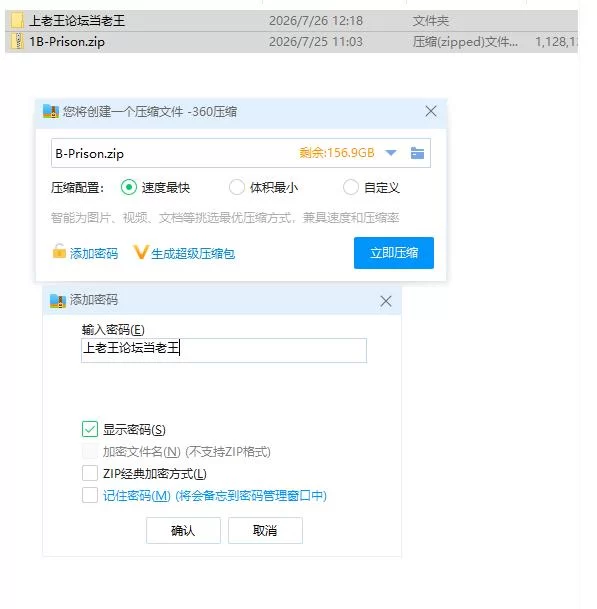Select the 1B-Prison.zip file icon
This screenshot has height=609, width=597.
(17, 41)
